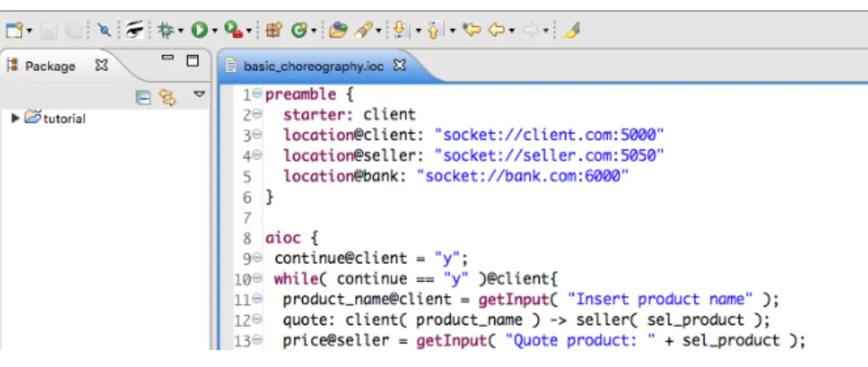Maximize the Package explorer panel
This screenshot has height=367, width=868.
pyautogui.click(x=192, y=60)
